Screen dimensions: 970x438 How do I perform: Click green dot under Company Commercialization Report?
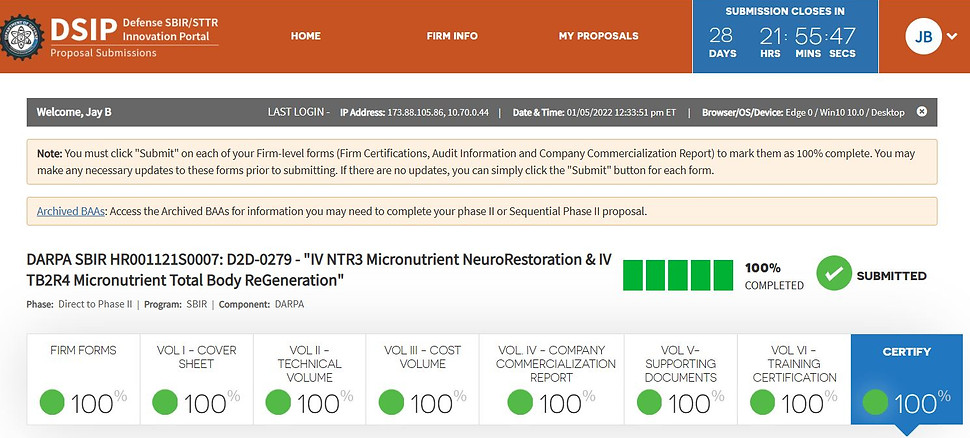[x=520, y=402]
